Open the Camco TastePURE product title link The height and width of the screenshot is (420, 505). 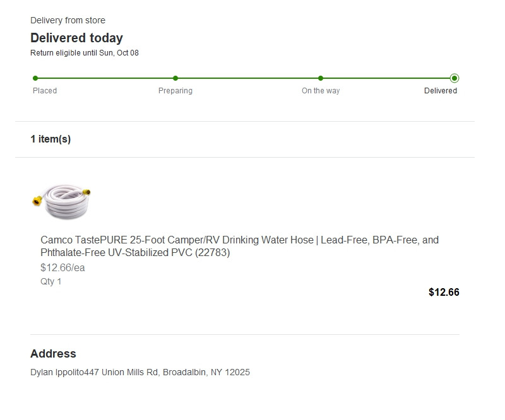[239, 247]
